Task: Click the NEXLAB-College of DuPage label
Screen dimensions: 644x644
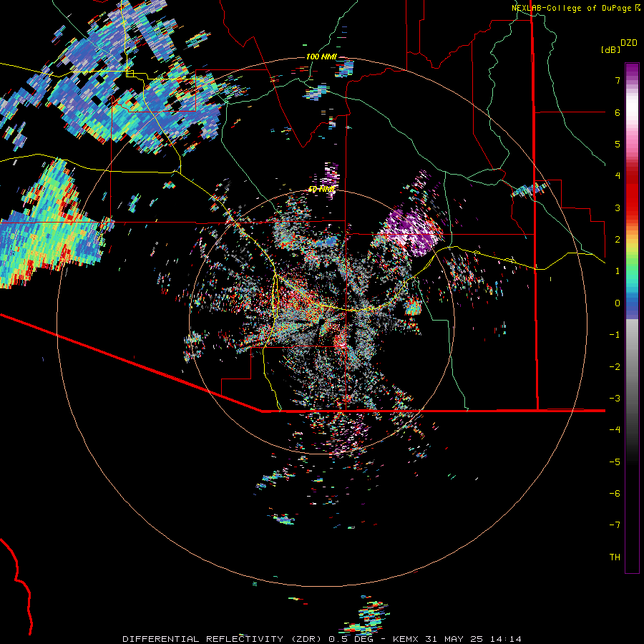Action: tap(572, 8)
